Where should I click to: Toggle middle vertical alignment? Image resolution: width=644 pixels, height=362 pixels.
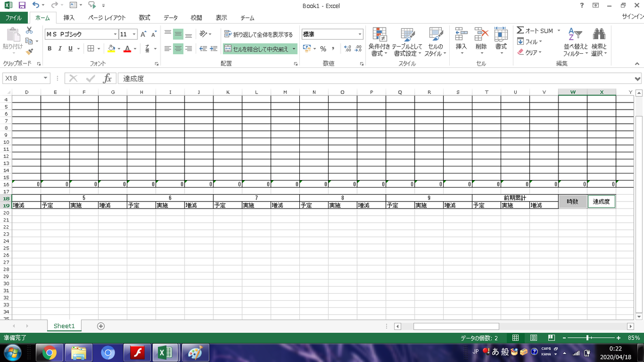pos(178,34)
